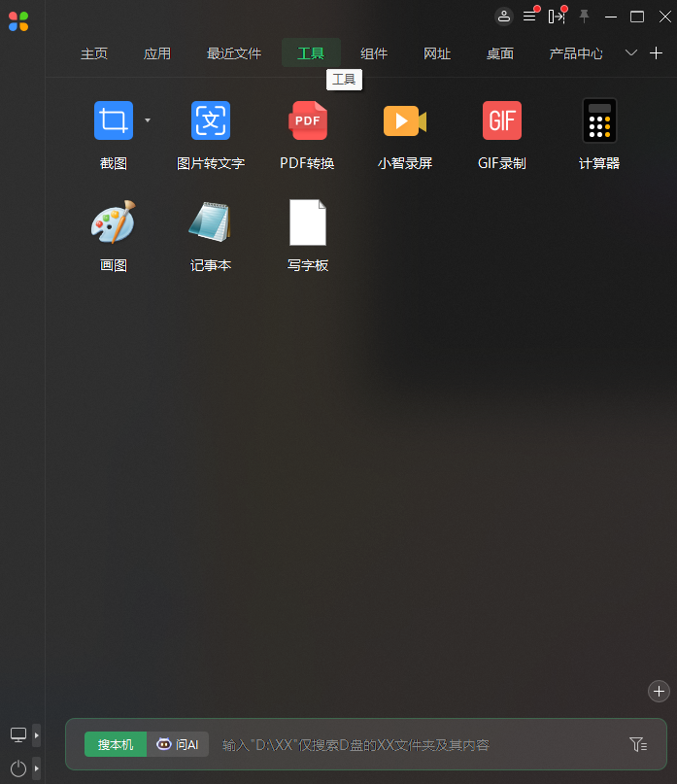This screenshot has height=784, width=677.
Task: Switch to the 应用 tab
Action: pyautogui.click(x=157, y=53)
